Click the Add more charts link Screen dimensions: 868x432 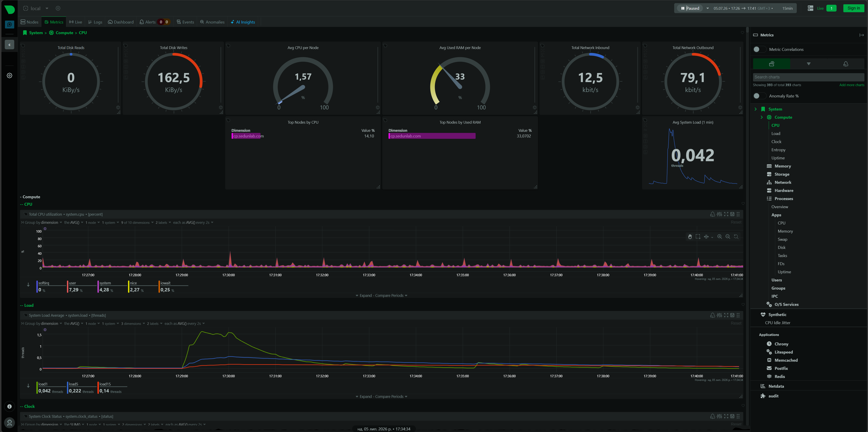[851, 85]
